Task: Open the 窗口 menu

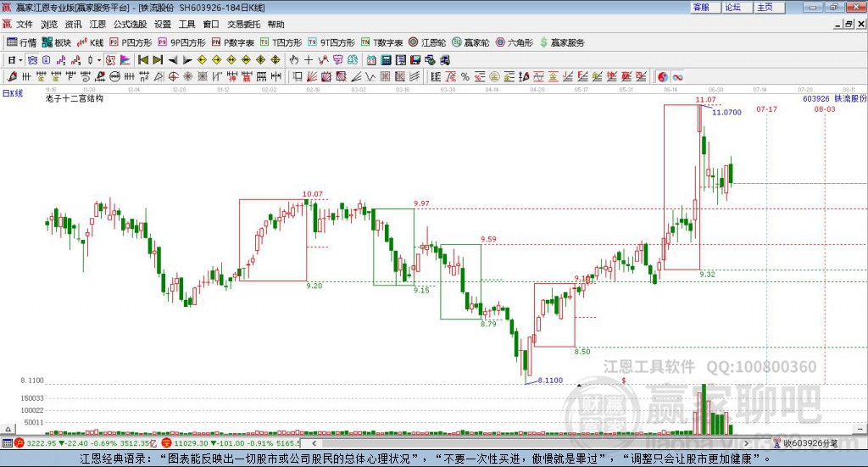Action: (x=211, y=25)
